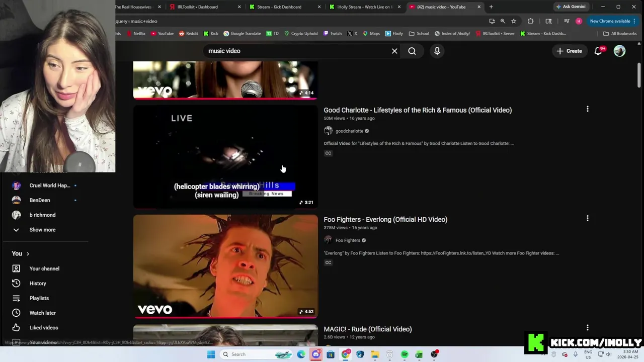
Task: Open Maps bookmark
Action: point(371,34)
